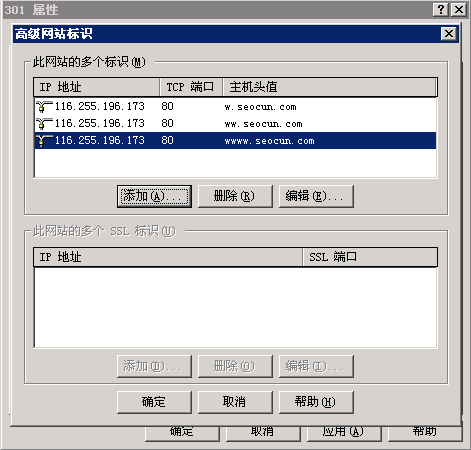
Task: Click 应用(A) in the 301 属性 window
Action: click(x=344, y=433)
